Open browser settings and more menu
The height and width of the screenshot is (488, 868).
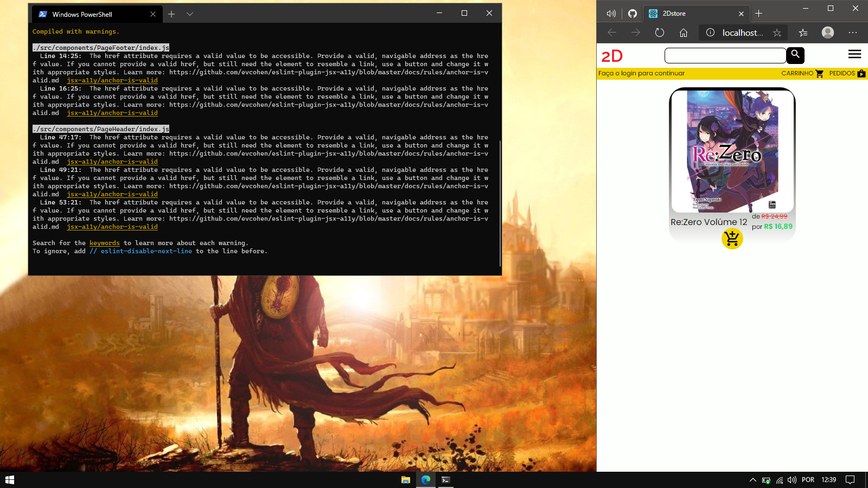853,33
